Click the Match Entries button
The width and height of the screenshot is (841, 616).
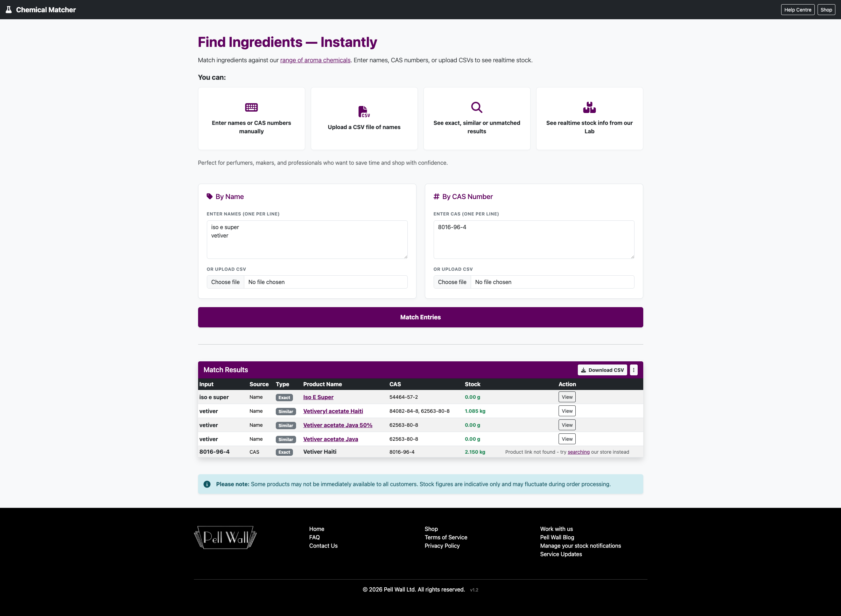[x=421, y=317]
